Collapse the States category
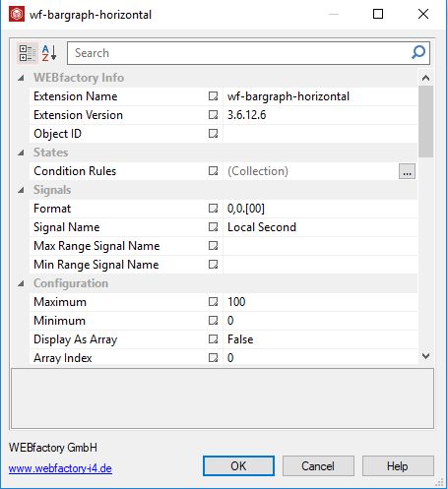Viewport: 448px width, 489px height. [x=21, y=153]
